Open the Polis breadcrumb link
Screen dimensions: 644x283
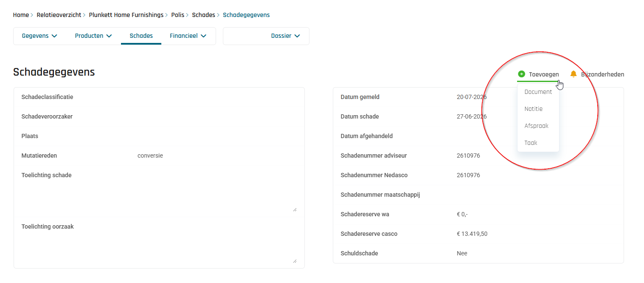(178, 15)
